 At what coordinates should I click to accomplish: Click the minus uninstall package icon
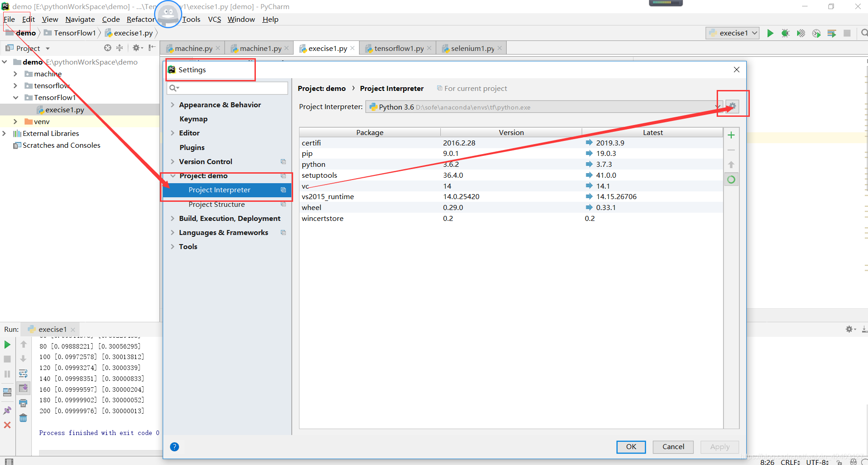731,150
